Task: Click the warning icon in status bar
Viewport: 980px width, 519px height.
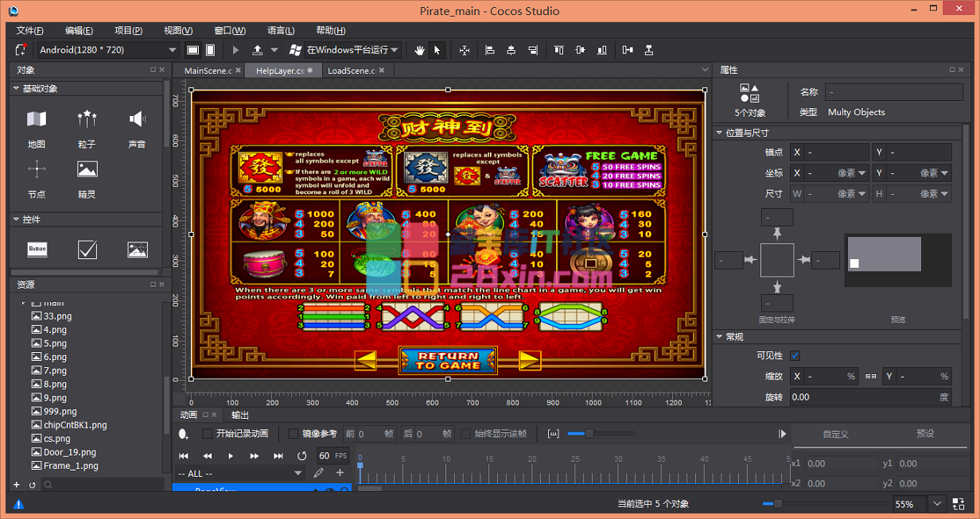Action: 18,504
